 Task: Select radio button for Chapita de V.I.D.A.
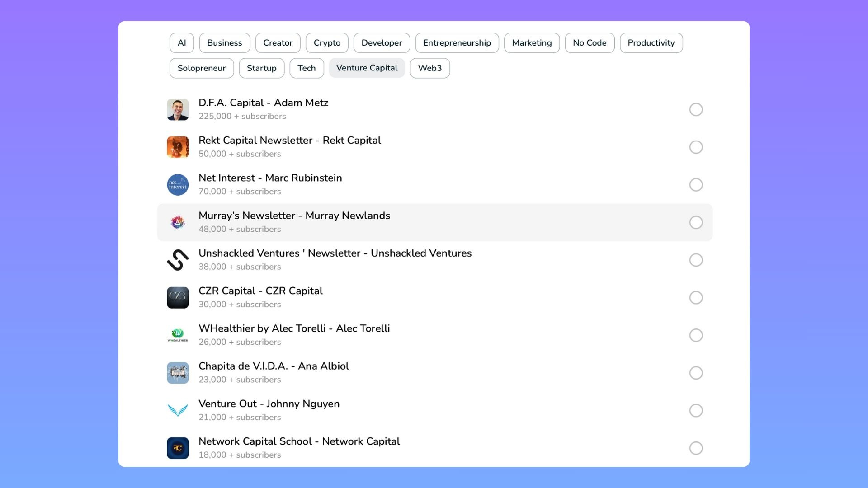696,373
